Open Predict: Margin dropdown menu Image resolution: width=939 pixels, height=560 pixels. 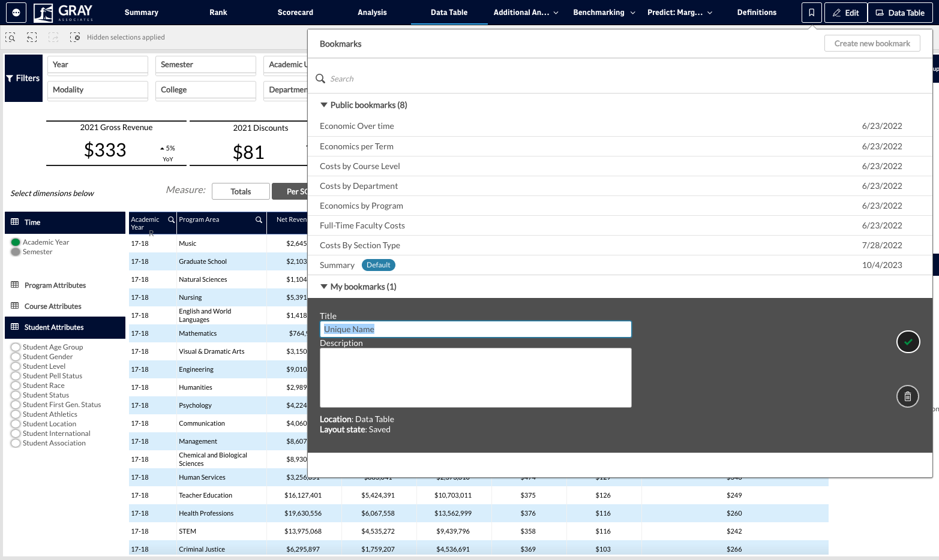(x=680, y=13)
